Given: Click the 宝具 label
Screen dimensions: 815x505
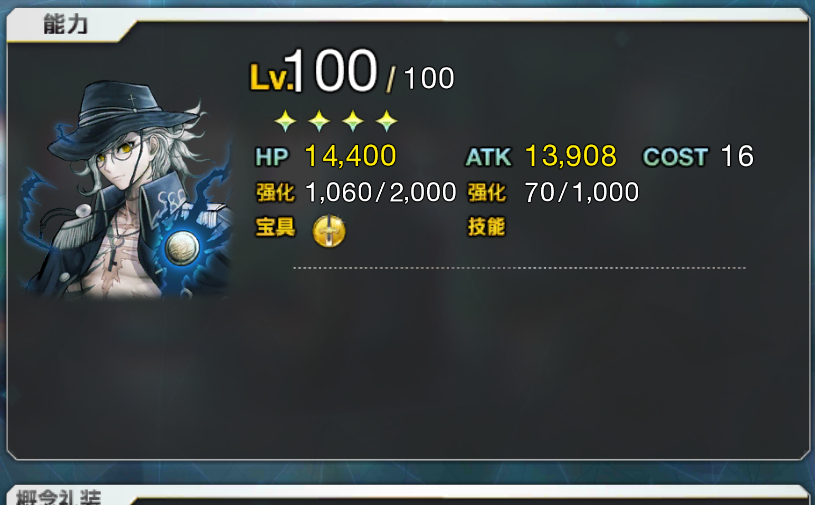Looking at the screenshot, I should [x=275, y=227].
